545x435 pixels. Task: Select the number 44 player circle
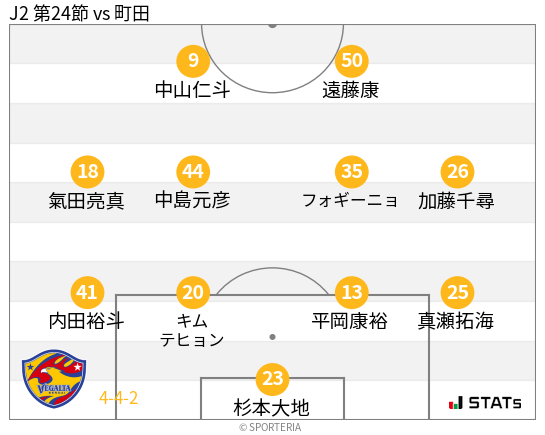(193, 172)
